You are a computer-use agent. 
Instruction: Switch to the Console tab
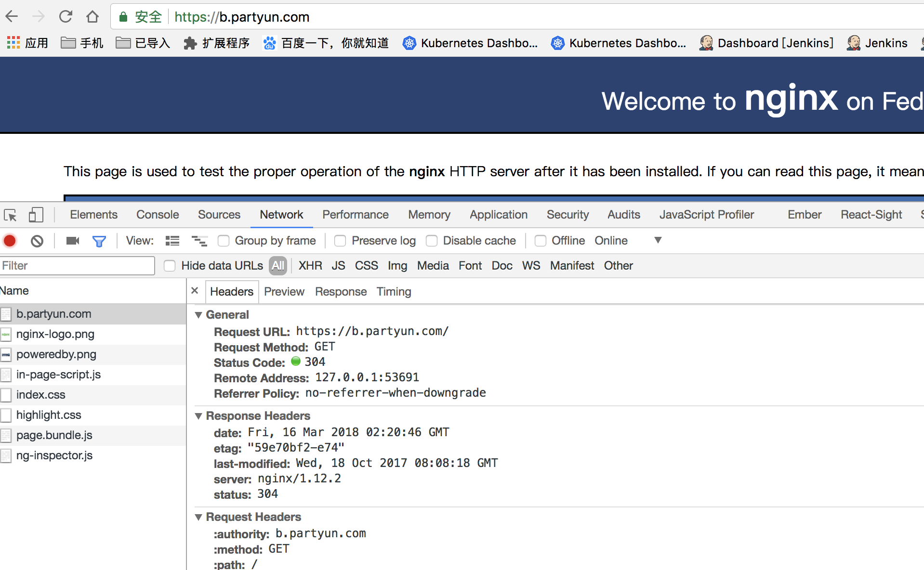click(158, 215)
